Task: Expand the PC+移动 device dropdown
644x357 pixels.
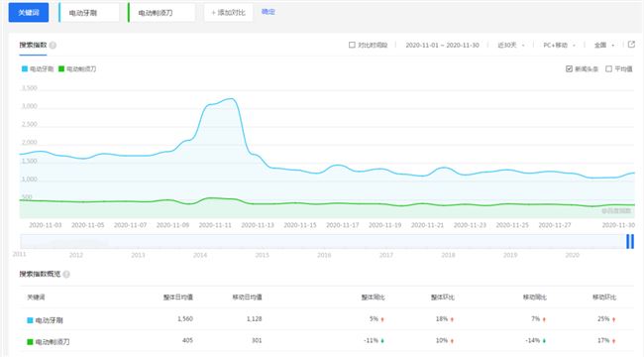Action: 559,46
